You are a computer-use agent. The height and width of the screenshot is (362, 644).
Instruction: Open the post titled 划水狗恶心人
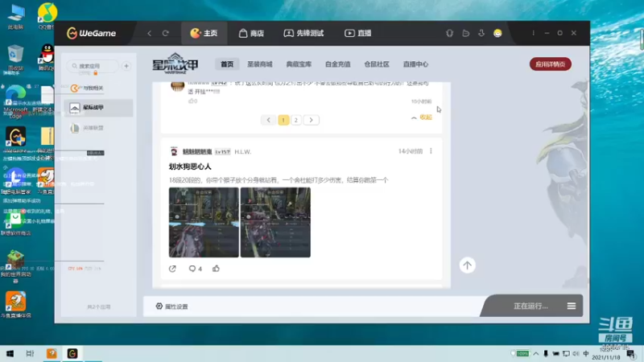[190, 167]
